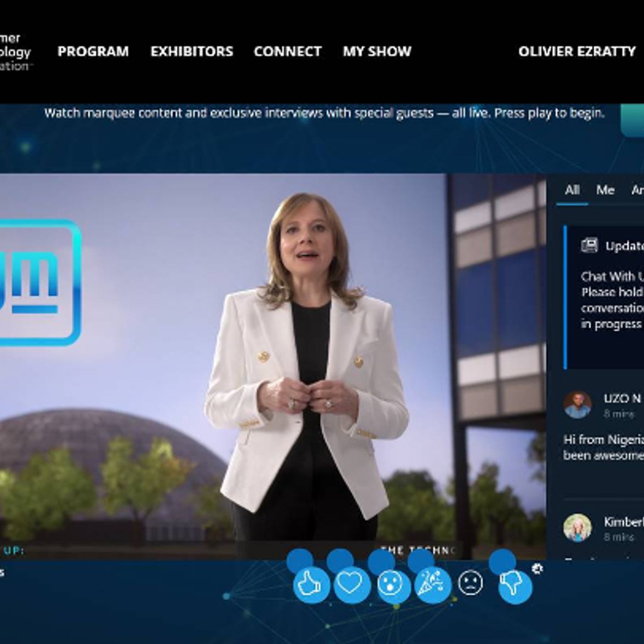Open reaction settings gear icon
This screenshot has width=644, height=644.
click(537, 569)
